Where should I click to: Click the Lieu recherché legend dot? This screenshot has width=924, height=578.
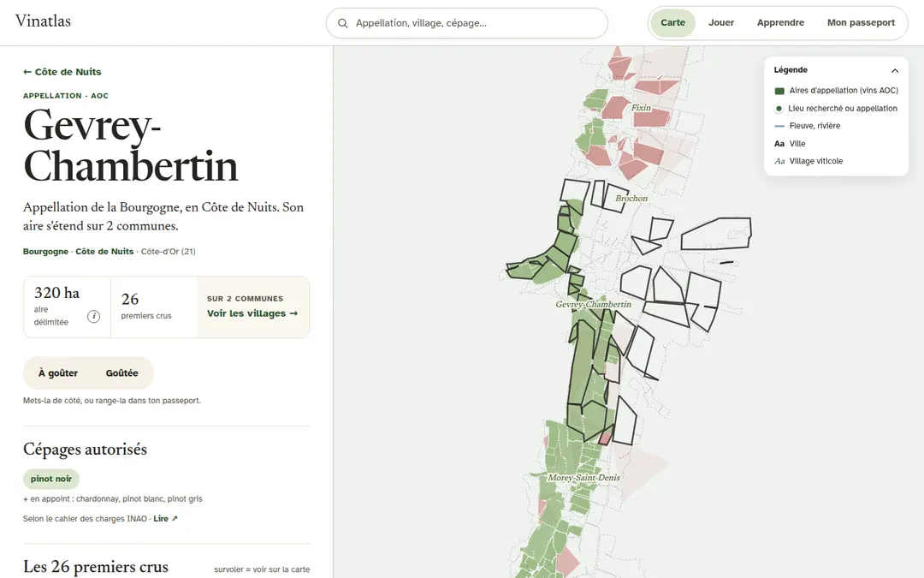(779, 109)
